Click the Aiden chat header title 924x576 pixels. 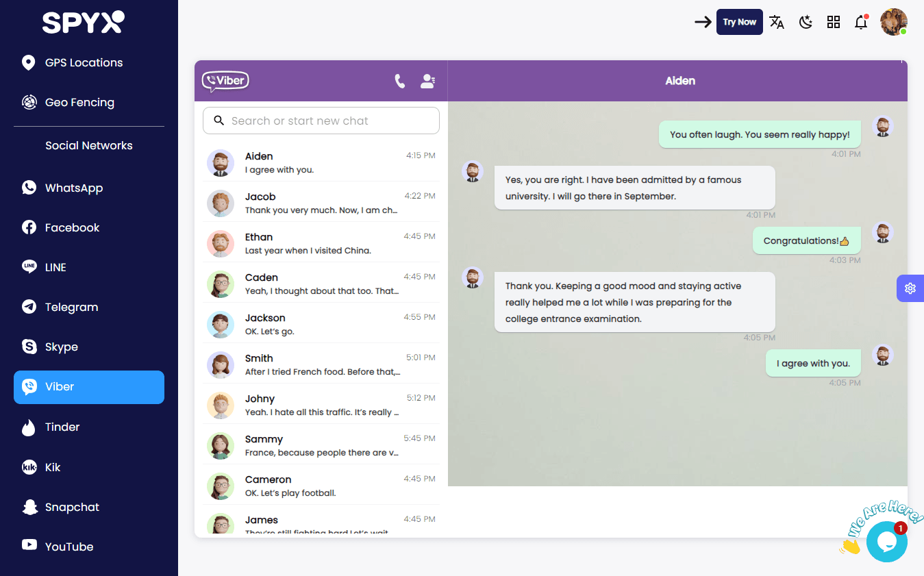[680, 81]
